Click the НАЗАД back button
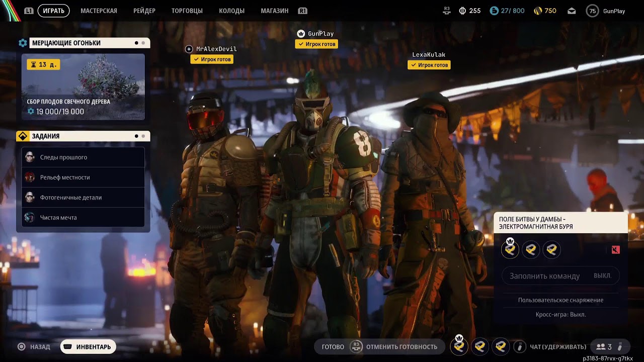 point(34,347)
